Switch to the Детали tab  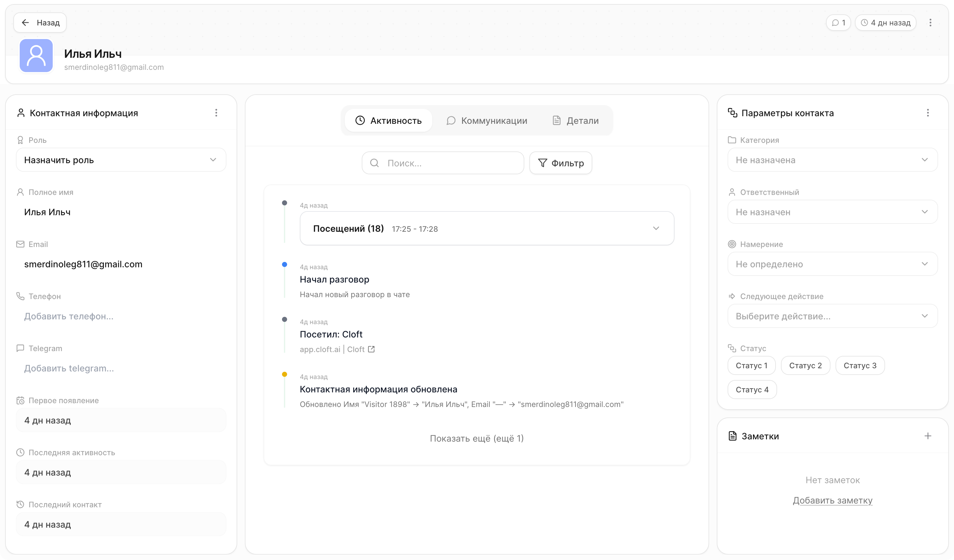tap(575, 120)
